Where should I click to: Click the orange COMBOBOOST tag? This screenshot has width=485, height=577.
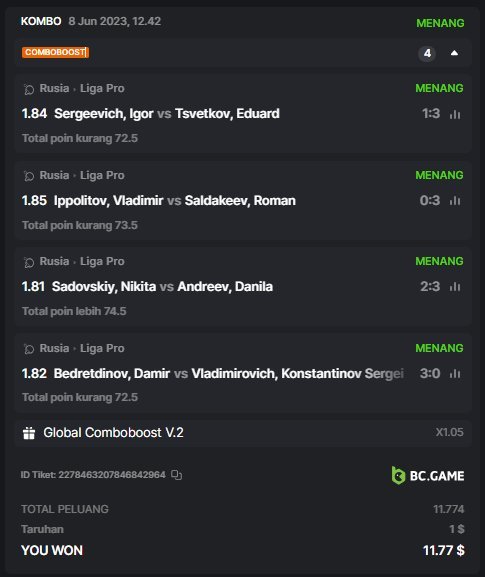55,52
